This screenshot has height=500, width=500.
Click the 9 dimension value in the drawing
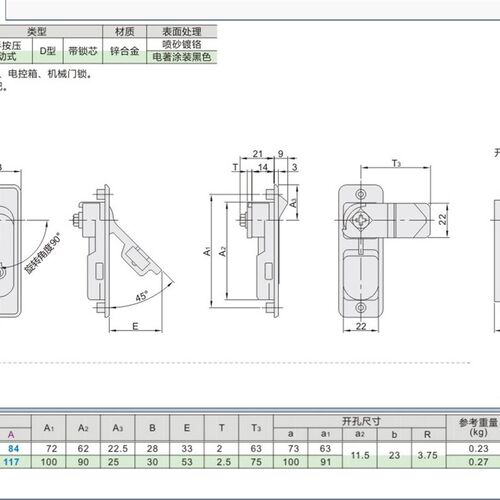tap(281, 154)
